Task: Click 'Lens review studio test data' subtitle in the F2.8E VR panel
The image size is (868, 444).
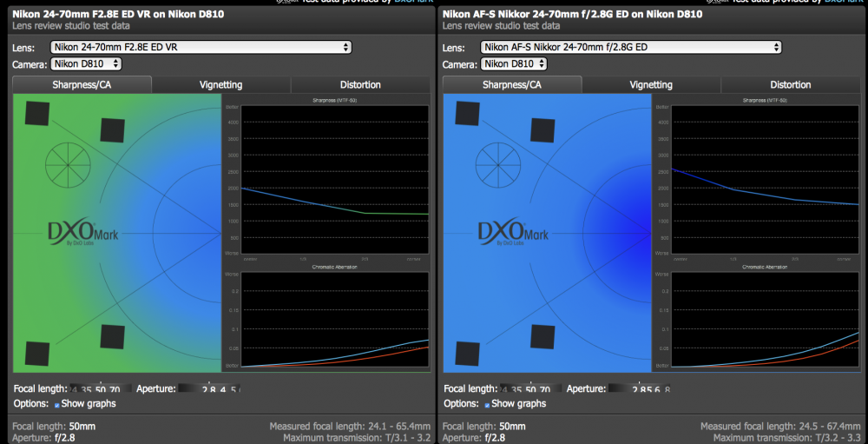Action: (x=71, y=25)
